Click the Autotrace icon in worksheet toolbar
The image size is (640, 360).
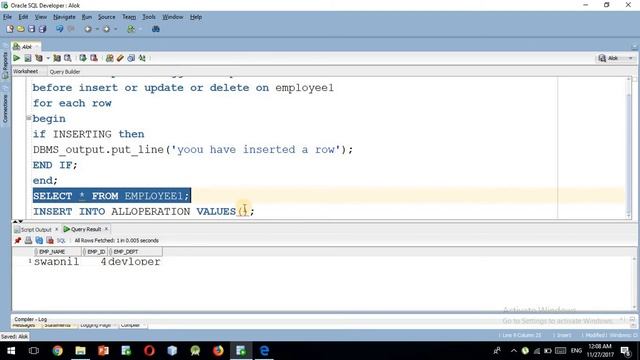[x=57, y=58]
